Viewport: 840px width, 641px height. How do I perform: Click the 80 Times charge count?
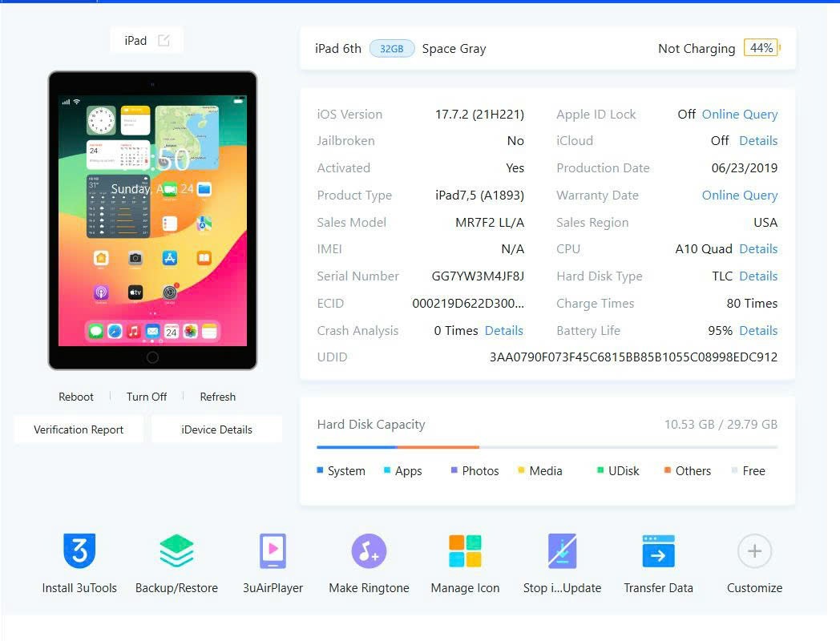(x=752, y=304)
